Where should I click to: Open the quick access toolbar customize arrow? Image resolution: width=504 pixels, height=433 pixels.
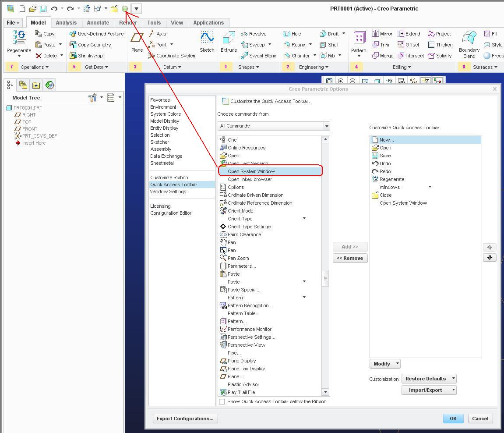pos(136,9)
